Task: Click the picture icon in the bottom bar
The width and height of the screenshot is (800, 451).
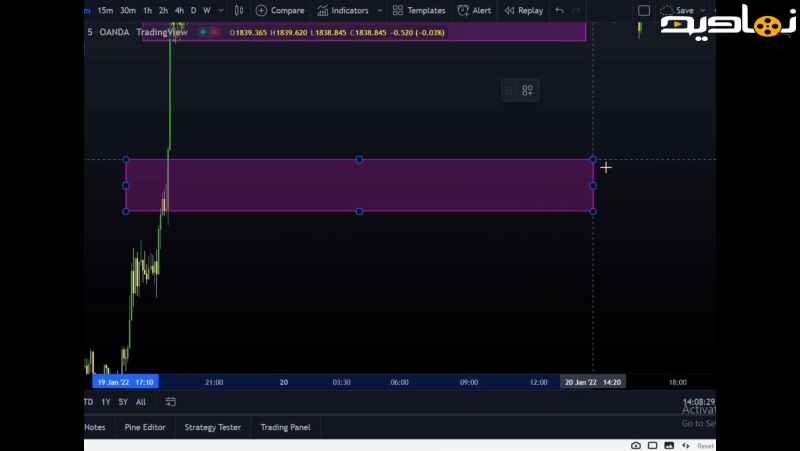Action: pos(669,446)
